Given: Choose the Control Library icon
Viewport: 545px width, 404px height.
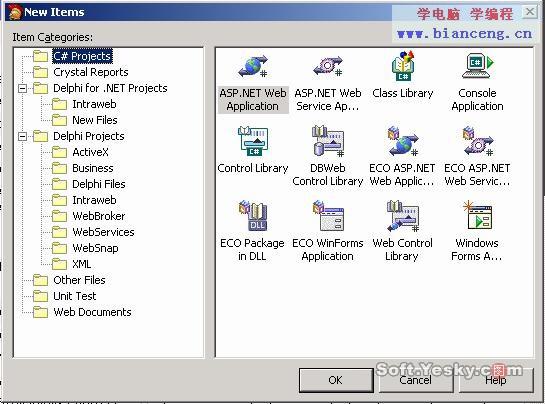Looking at the screenshot, I should click(x=253, y=142).
